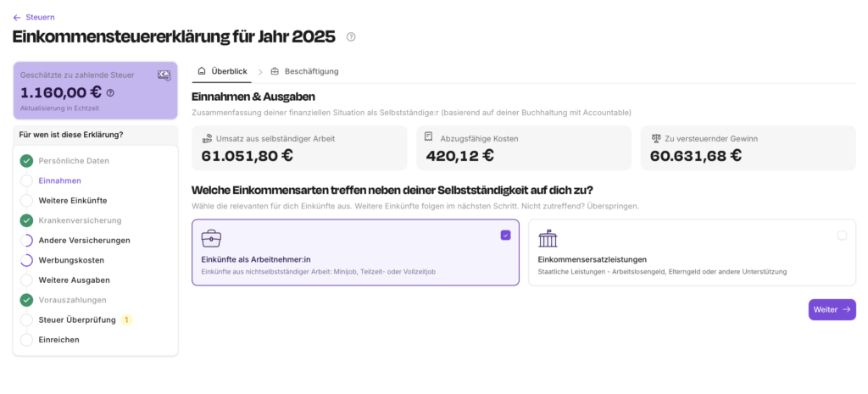
Task: Click the progress circle beside Andere Versicherungen
Action: [26, 241]
